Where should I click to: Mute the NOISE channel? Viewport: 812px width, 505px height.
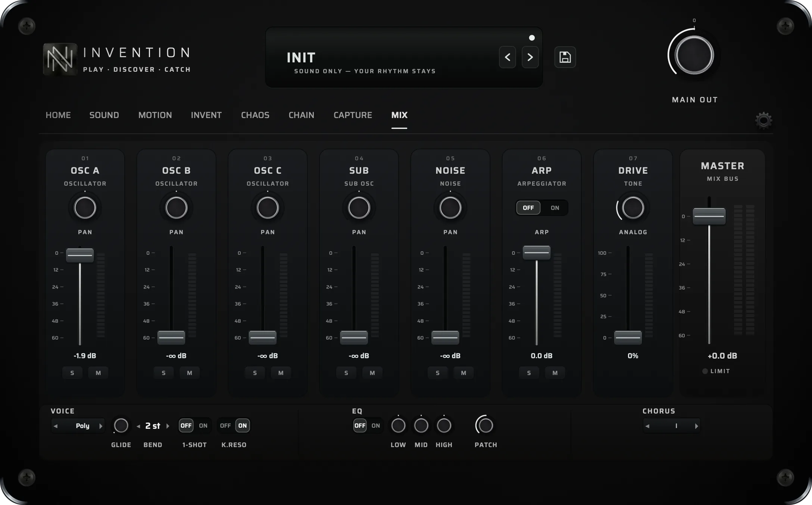point(463,373)
